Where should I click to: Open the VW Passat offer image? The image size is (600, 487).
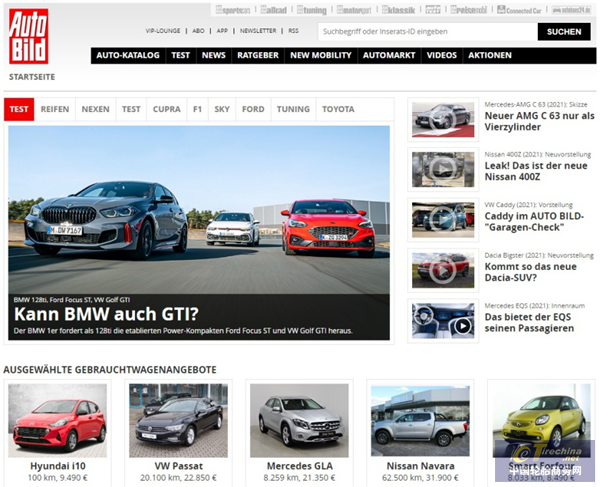178,420
